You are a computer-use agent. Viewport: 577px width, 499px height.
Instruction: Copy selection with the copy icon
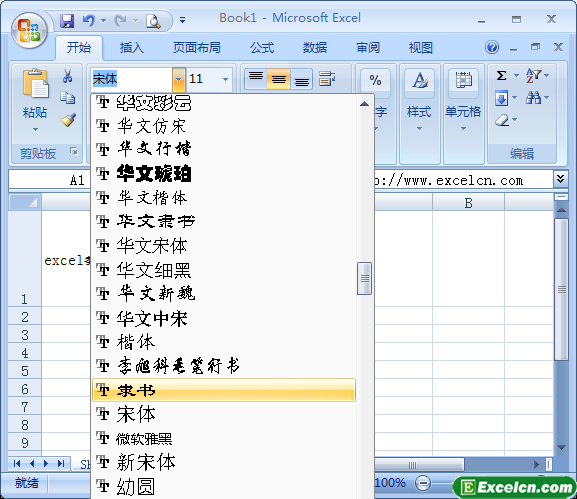click(x=68, y=98)
